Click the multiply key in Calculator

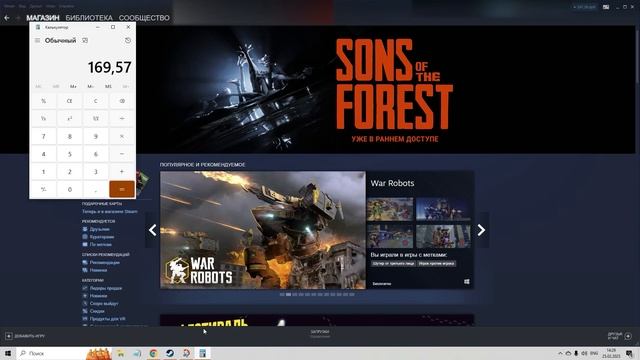[x=122, y=136]
